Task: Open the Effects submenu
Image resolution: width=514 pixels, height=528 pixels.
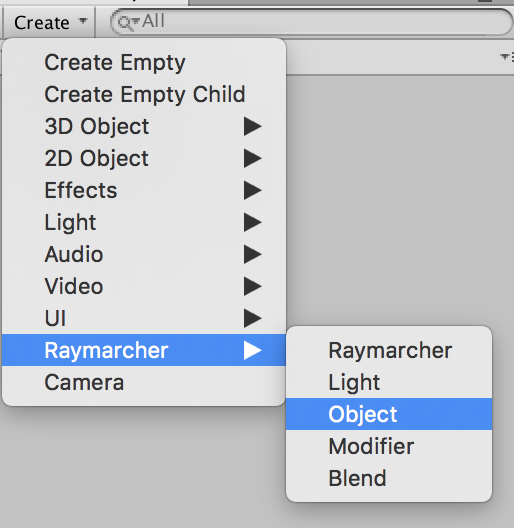Action: pos(144,190)
